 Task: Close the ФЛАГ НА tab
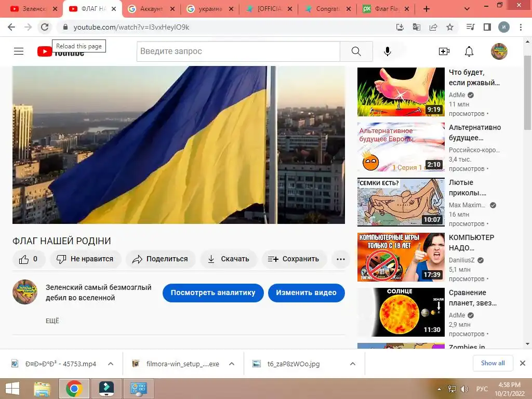(114, 9)
